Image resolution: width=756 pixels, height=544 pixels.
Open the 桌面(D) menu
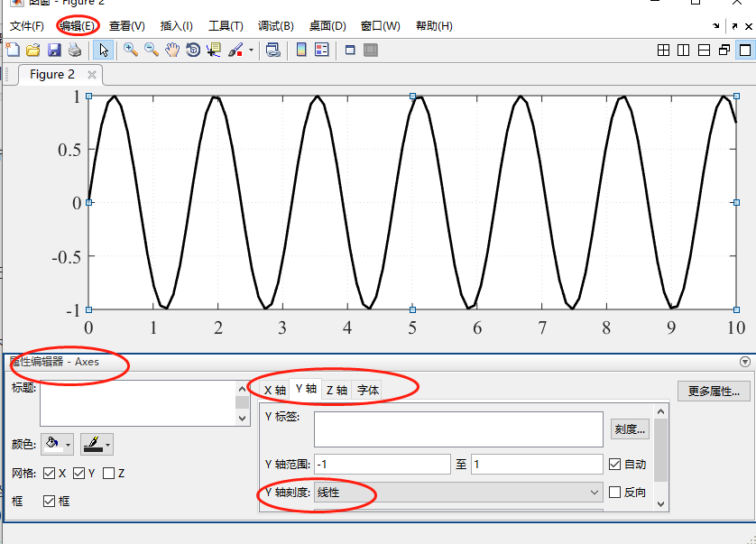click(327, 25)
